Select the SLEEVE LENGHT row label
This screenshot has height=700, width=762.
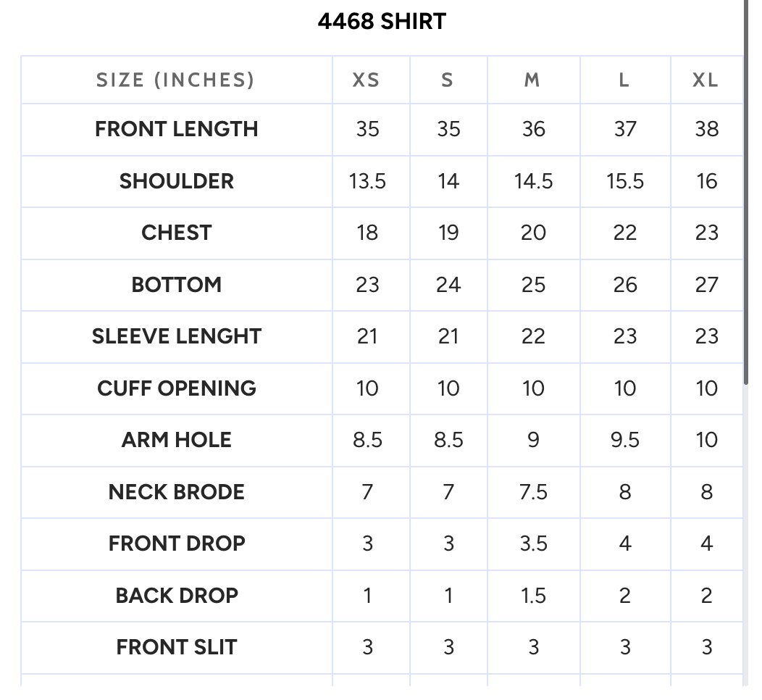(177, 336)
